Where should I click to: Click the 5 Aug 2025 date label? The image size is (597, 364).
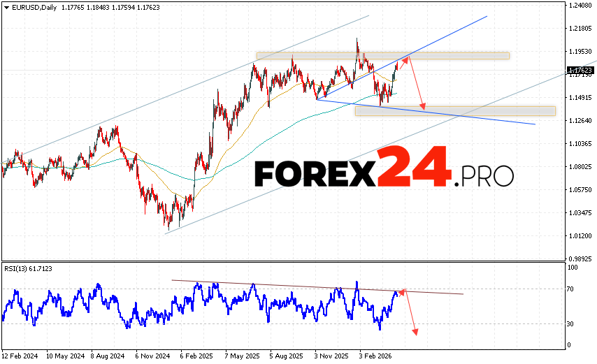[x=285, y=356]
